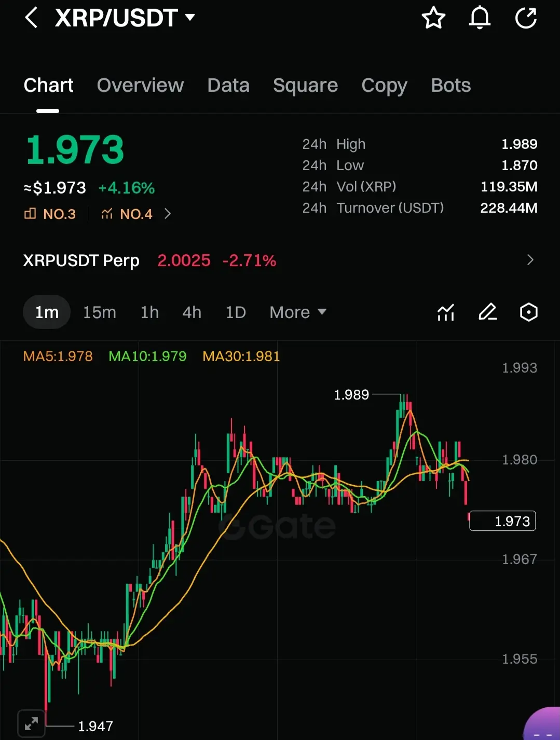Viewport: 560px width, 740px height.
Task: Open chart settings hexagon icon
Action: point(528,312)
